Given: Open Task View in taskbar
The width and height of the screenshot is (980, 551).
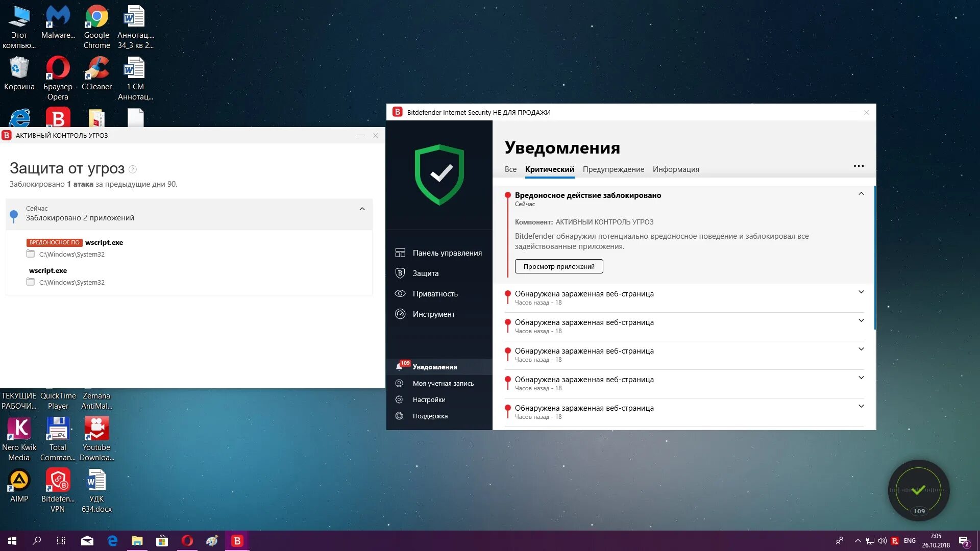Looking at the screenshot, I should 61,541.
